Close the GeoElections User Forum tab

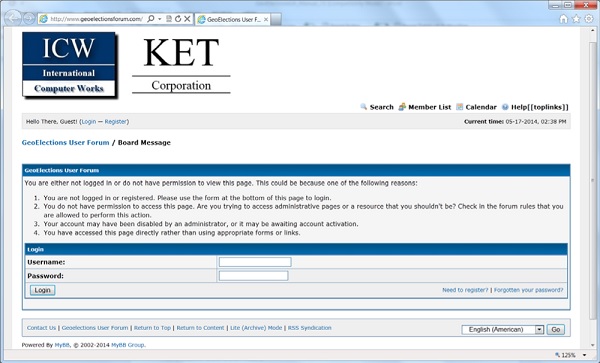pyautogui.click(x=266, y=20)
